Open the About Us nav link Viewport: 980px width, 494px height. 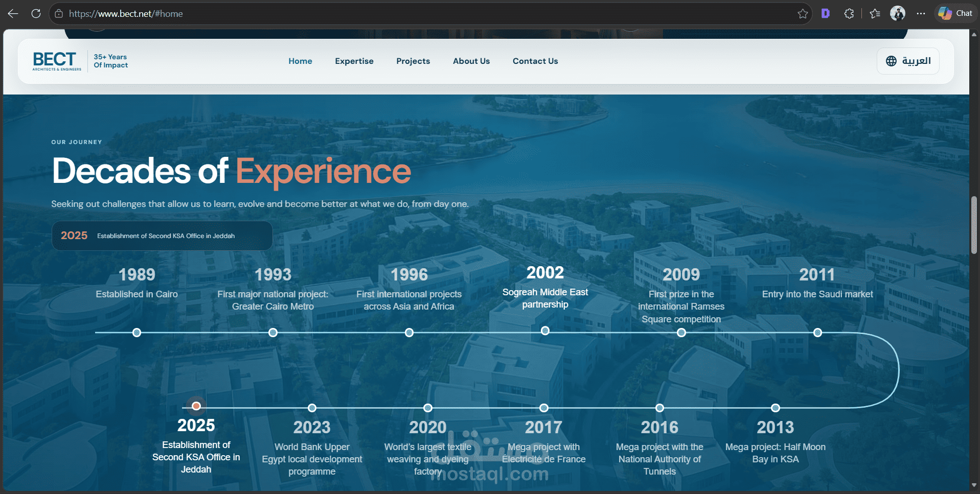[x=471, y=61]
